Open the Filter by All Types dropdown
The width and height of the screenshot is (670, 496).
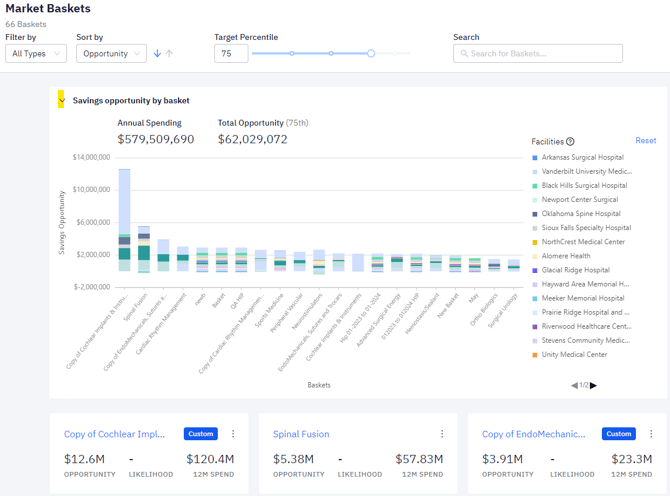(x=36, y=54)
